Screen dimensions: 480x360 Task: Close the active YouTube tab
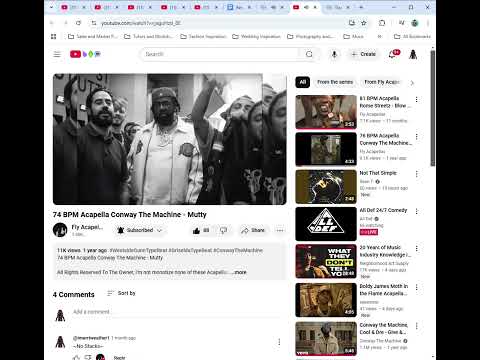[x=315, y=7]
